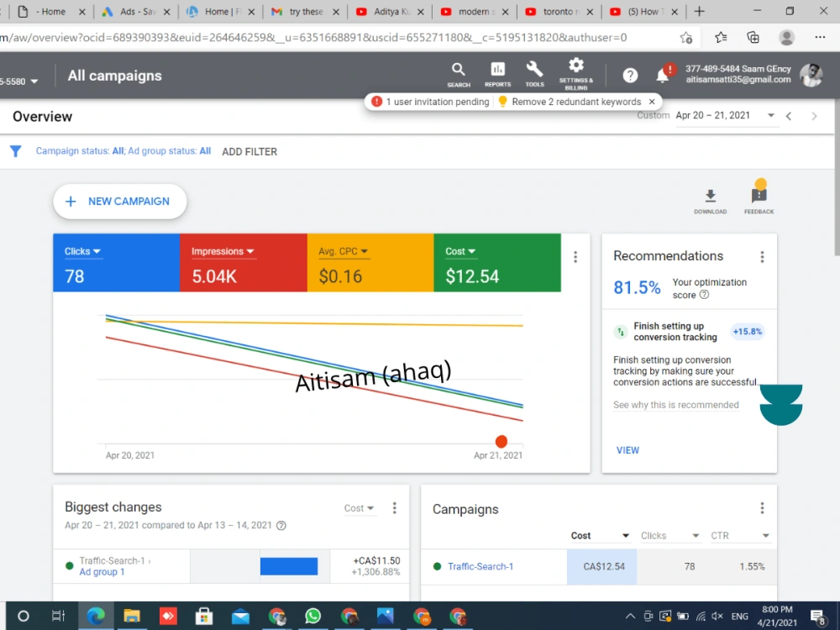Open the Tools wrench icon
Viewport: 840px width, 630px height.
(x=534, y=75)
